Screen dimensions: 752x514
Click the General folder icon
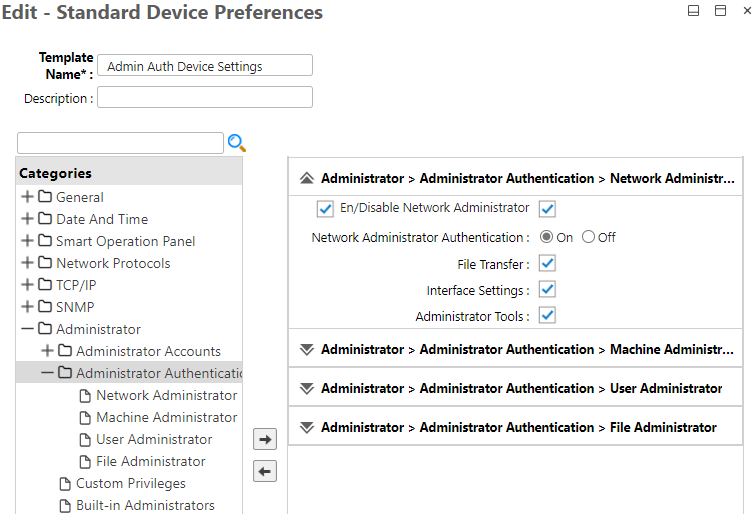(x=45, y=198)
